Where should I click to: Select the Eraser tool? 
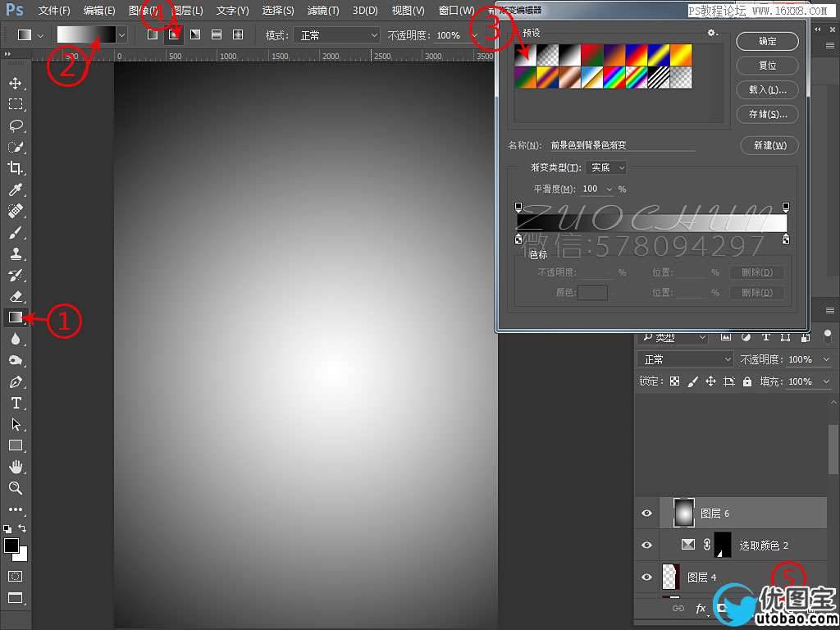pyautogui.click(x=16, y=296)
